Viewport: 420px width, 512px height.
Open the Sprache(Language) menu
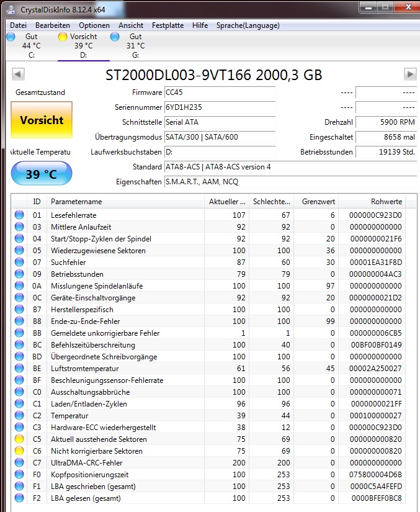tap(248, 25)
